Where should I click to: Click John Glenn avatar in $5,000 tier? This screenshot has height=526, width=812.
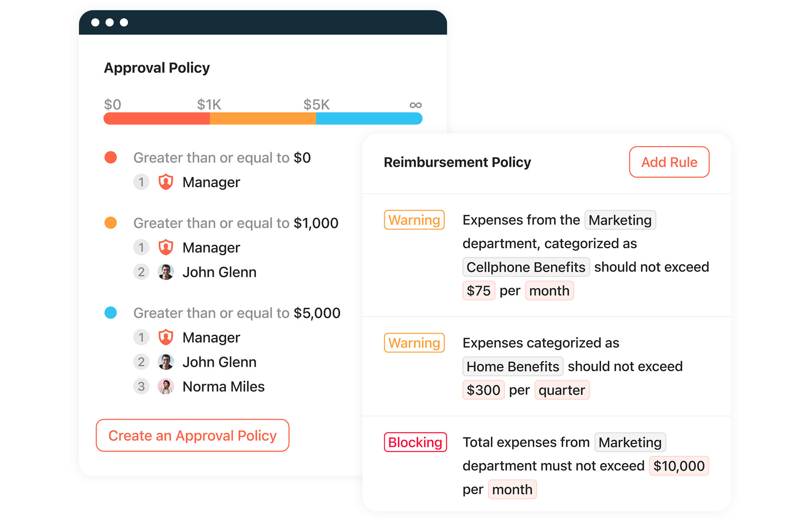(165, 362)
